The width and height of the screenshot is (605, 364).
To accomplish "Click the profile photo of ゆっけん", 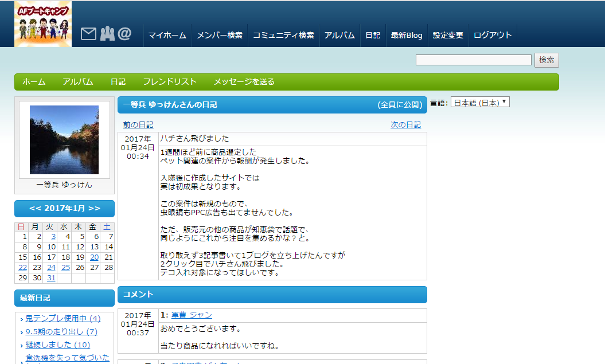I will click(x=64, y=140).
